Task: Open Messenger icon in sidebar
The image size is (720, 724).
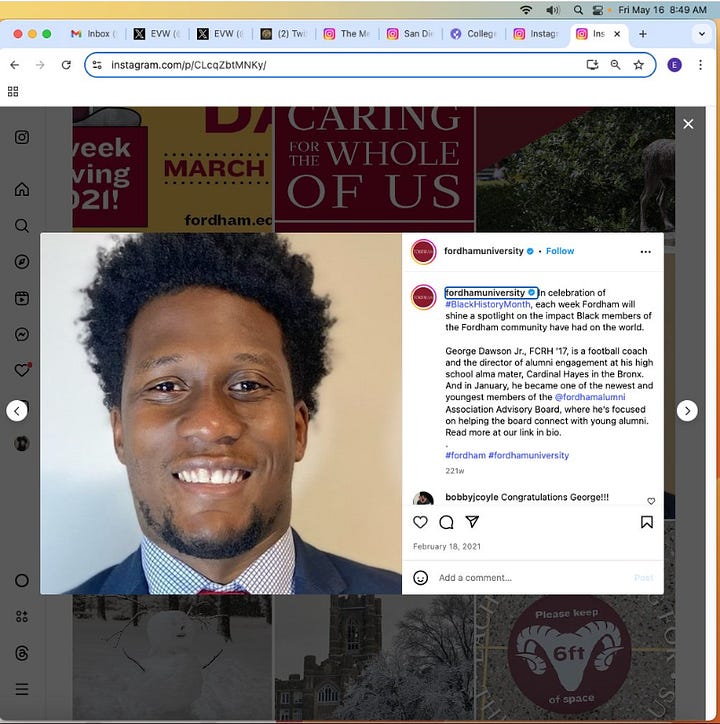Action: (x=22, y=334)
